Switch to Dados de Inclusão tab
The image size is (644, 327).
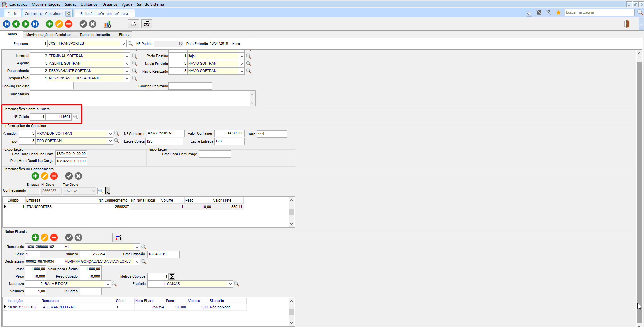pyautogui.click(x=95, y=35)
